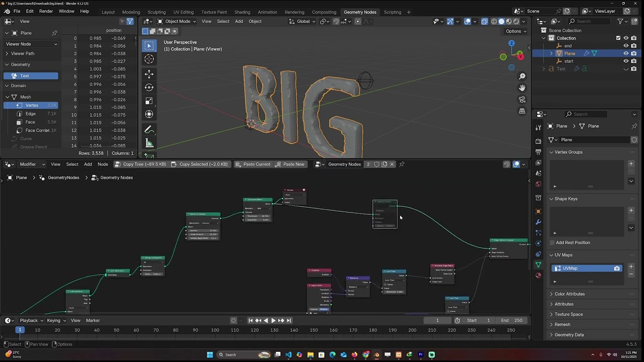The width and height of the screenshot is (644, 362).
Task: Hide the end object via eye icon
Action: click(626, 46)
